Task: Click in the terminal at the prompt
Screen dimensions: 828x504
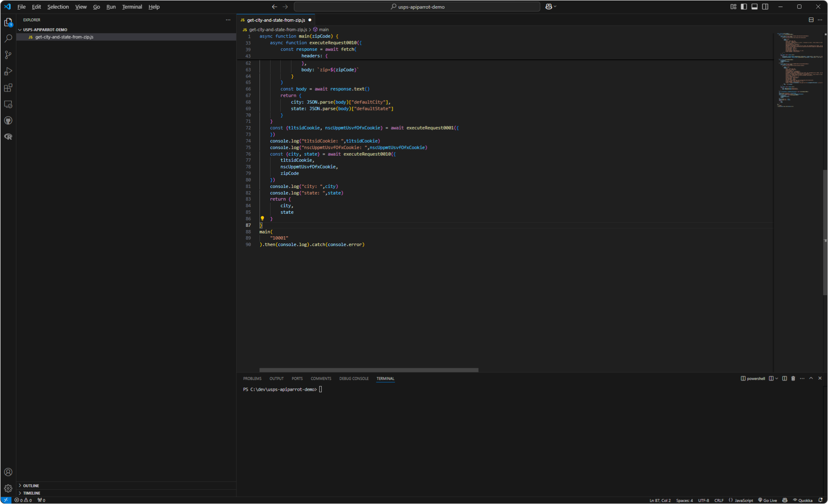Action: [x=320, y=389]
